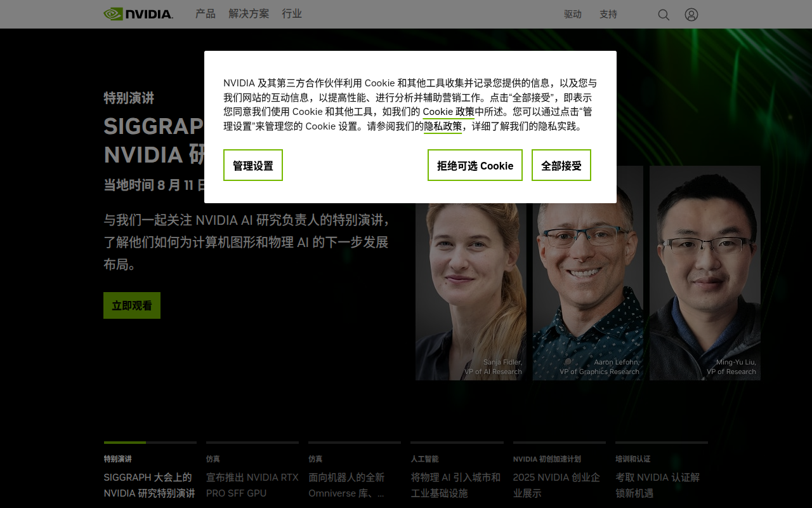Select Ming-Yu Liu's portrait
This screenshot has height=508, width=812.
[705, 273]
